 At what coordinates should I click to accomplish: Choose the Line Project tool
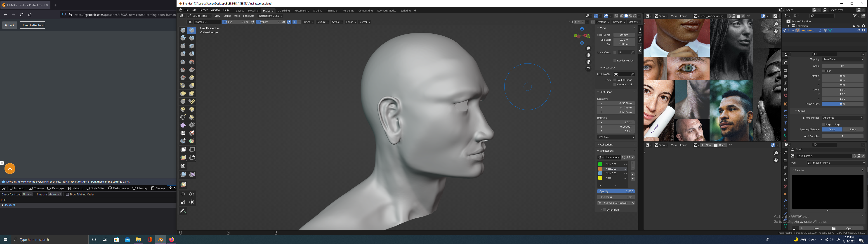click(x=183, y=166)
